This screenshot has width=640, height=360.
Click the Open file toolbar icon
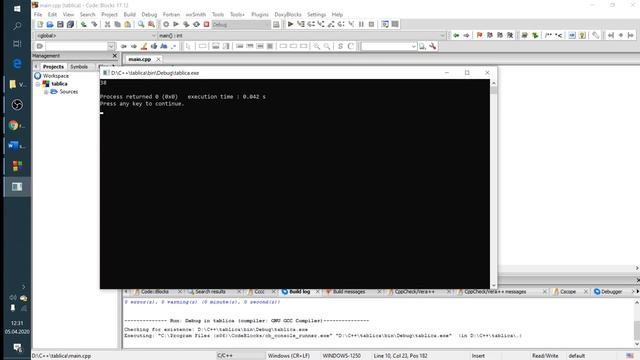coord(50,24)
